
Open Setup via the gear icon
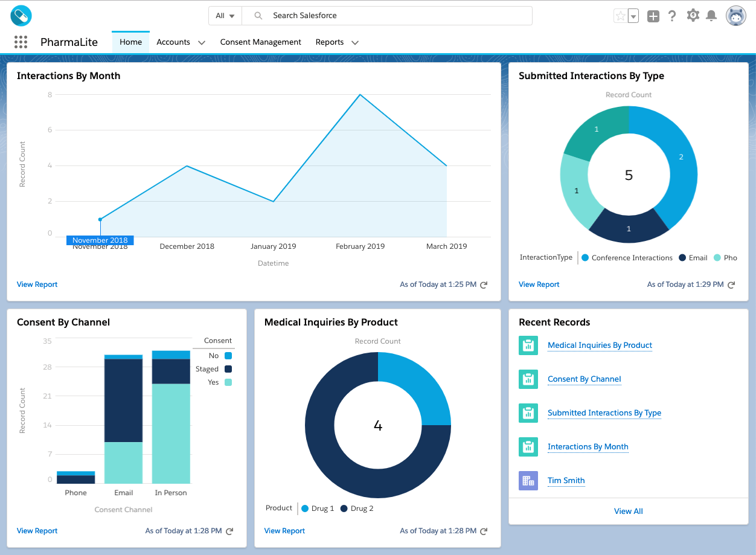693,16
